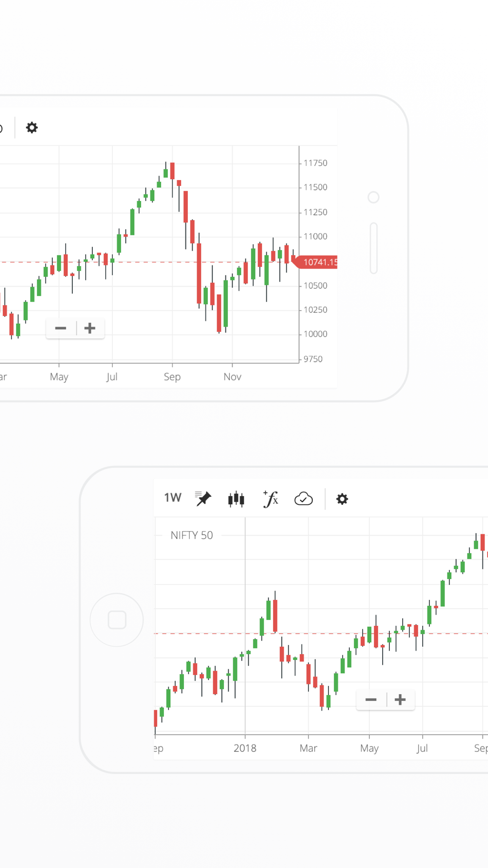Click the Mar label on the bottom chart
This screenshot has width=488, height=868.
click(308, 748)
